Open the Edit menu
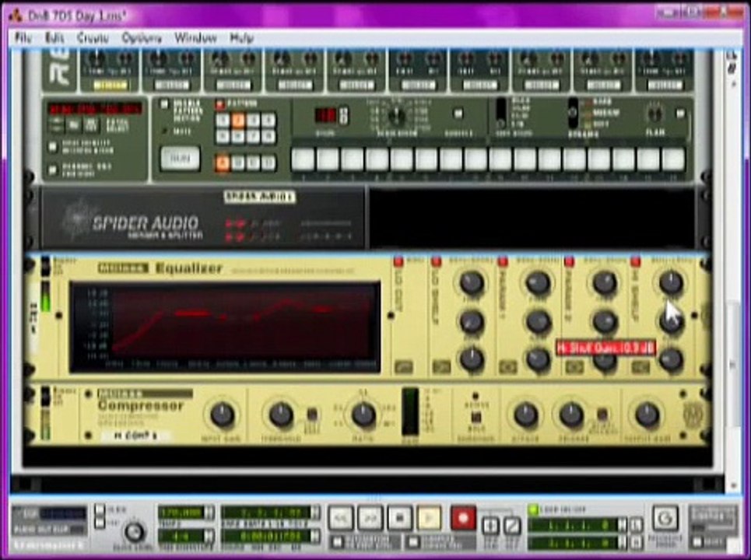 click(54, 37)
